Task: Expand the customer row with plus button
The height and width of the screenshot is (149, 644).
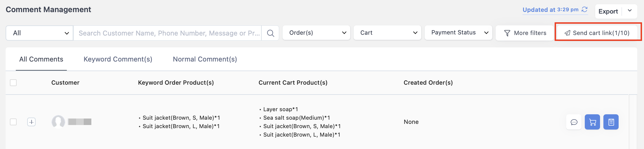Action: [x=31, y=122]
